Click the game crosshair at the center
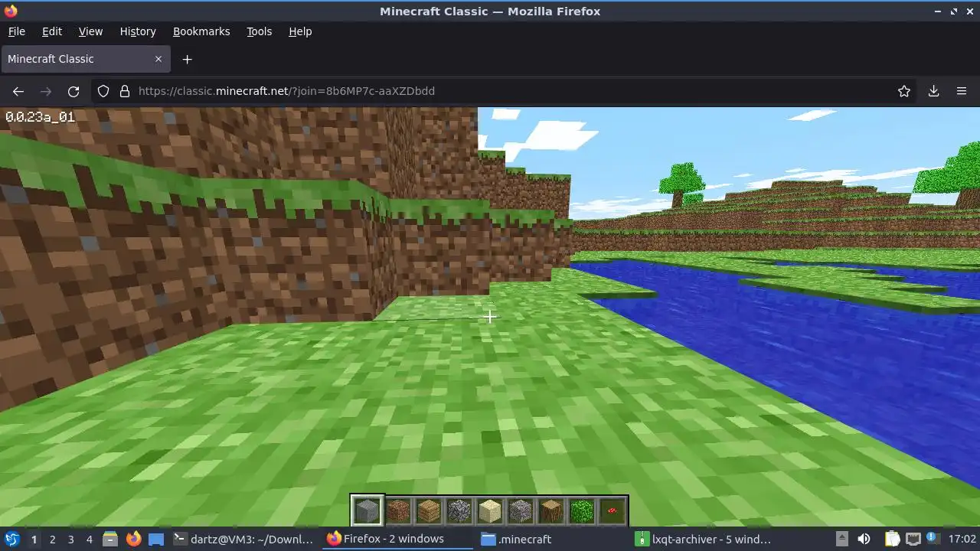Image resolution: width=980 pixels, height=551 pixels. pyautogui.click(x=490, y=316)
